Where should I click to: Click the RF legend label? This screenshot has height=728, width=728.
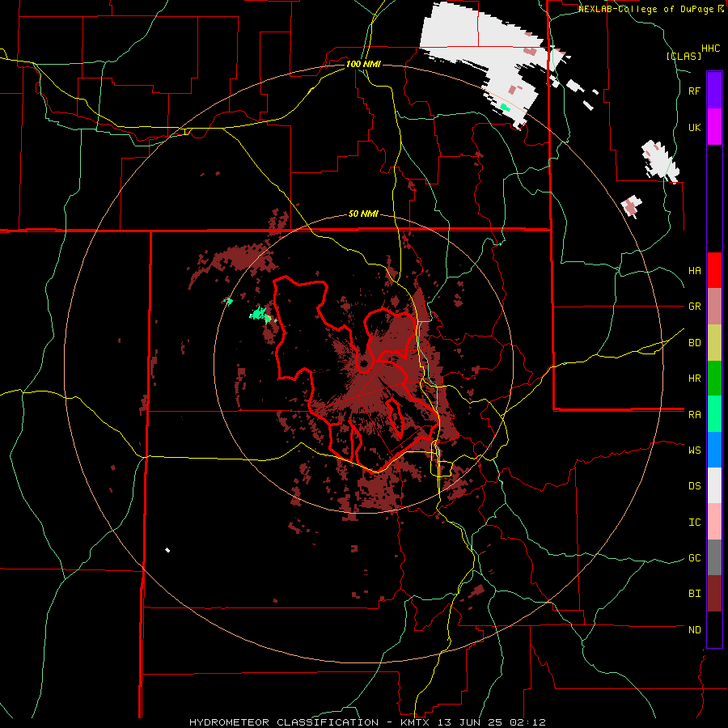[x=694, y=91]
